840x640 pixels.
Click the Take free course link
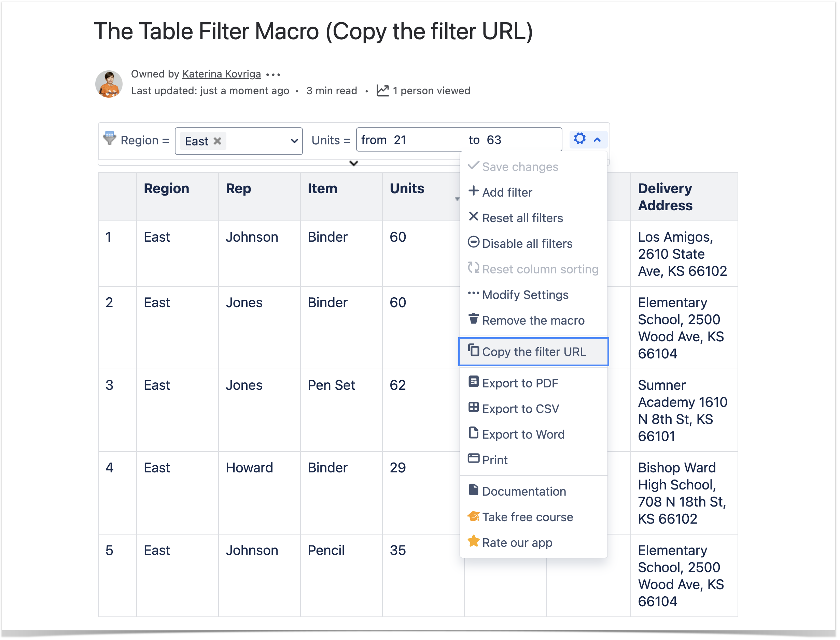coord(528,517)
